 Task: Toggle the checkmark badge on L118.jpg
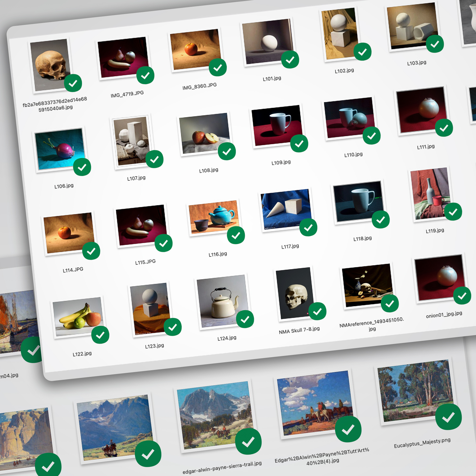[x=381, y=219]
